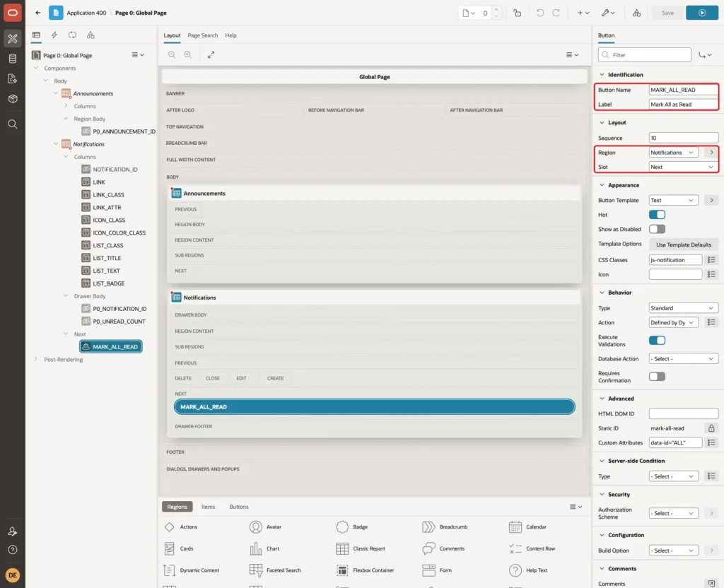Turn off the Hot toggle
Image resolution: width=724 pixels, height=588 pixels.
657,215
